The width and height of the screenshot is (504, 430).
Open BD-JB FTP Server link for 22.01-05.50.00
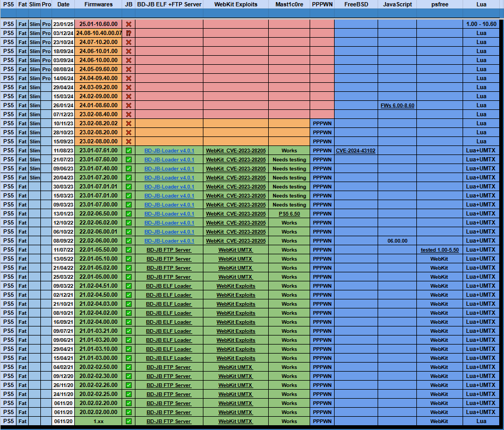pyautogui.click(x=169, y=250)
